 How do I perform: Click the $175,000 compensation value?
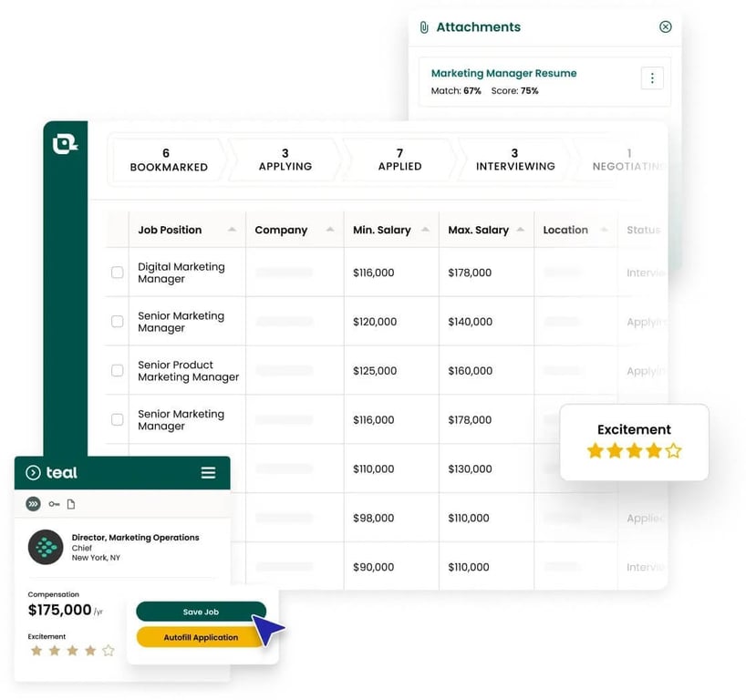[x=59, y=610]
